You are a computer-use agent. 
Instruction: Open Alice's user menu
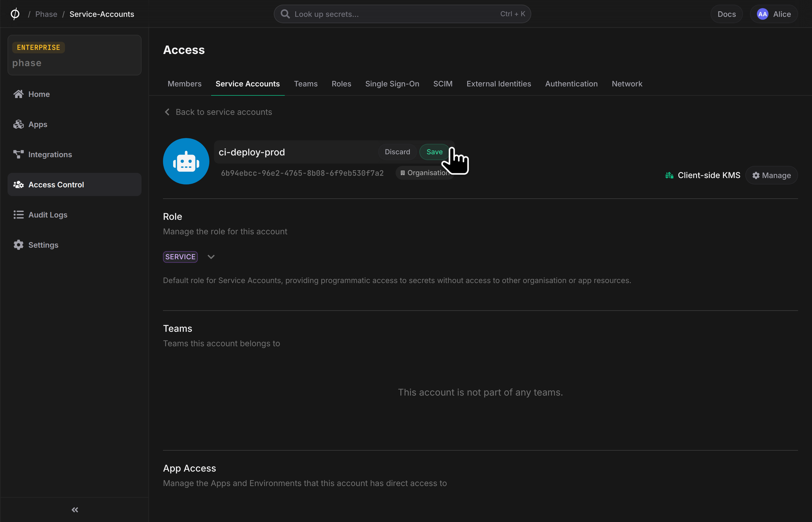point(774,14)
